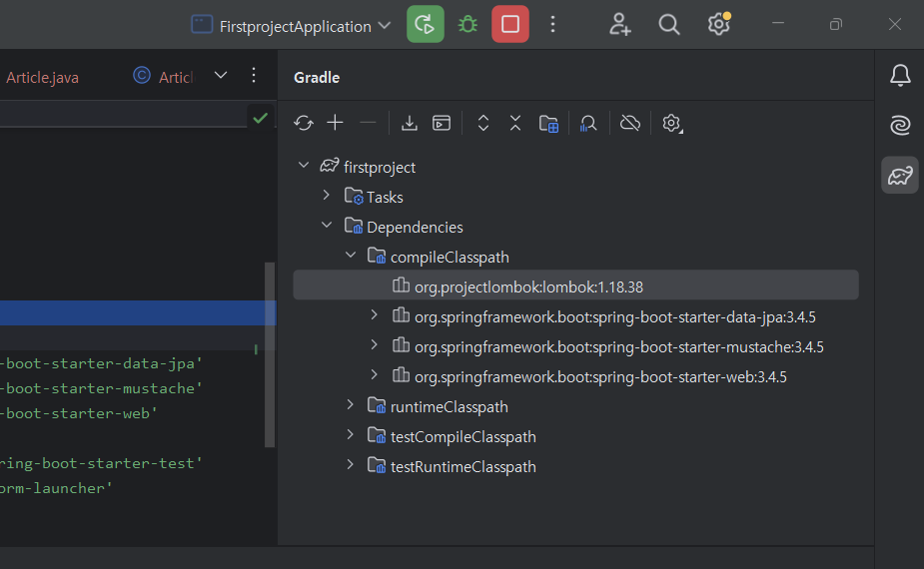Expand the testCompileClasspath node
The height and width of the screenshot is (569, 924).
tap(350, 434)
